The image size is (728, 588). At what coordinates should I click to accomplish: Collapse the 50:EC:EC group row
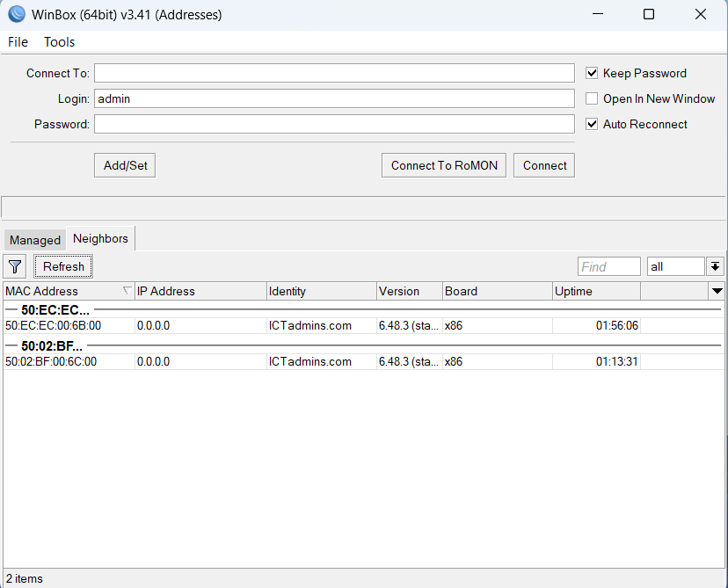tap(55, 309)
